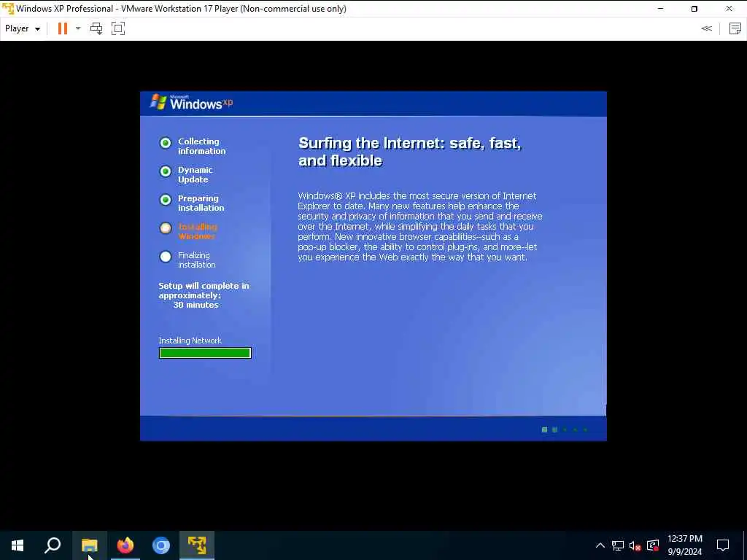Click the Internet Explorer description paragraph
Viewport: 747px width, 560px height.
[420, 227]
